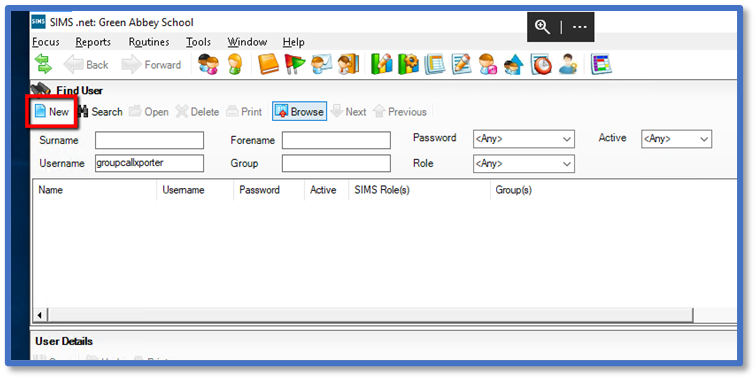Click into the Group field
Screen dimensions: 756x379
[x=337, y=163]
